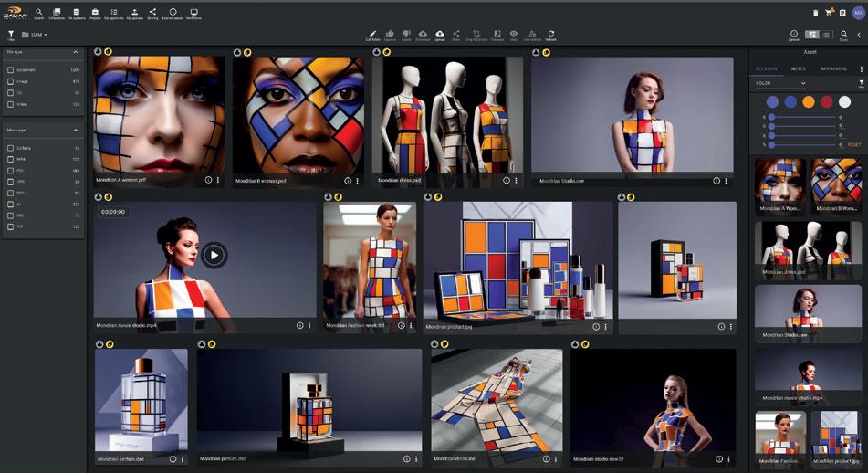868x473 pixels.
Task: Check the Video file type filter
Action: [11, 104]
